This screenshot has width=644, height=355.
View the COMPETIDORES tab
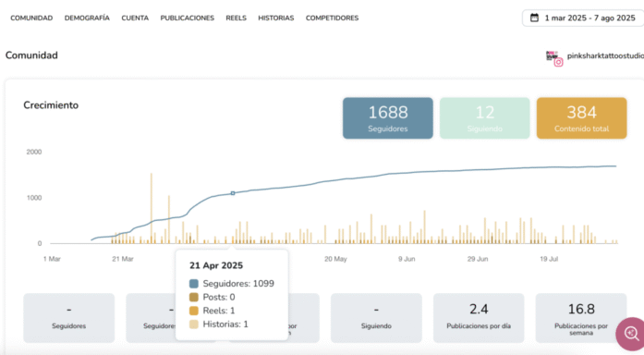point(332,18)
